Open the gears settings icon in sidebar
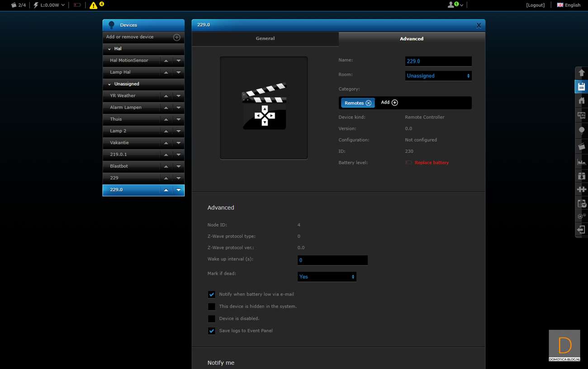 pos(581,216)
